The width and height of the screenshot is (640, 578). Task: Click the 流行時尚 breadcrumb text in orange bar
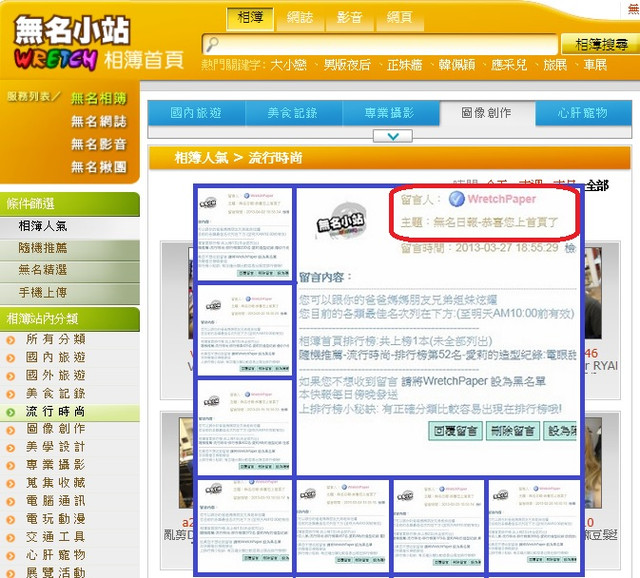pyautogui.click(x=276, y=158)
